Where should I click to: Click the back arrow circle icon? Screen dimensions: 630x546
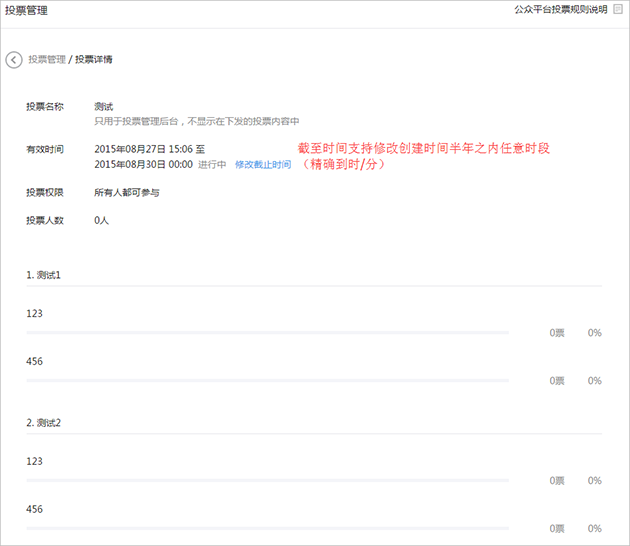tap(14, 60)
